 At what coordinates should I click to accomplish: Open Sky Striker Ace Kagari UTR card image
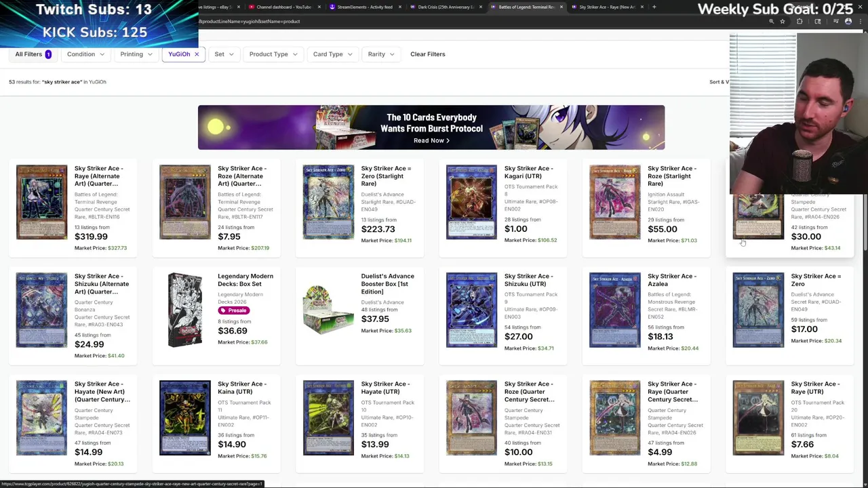(471, 202)
